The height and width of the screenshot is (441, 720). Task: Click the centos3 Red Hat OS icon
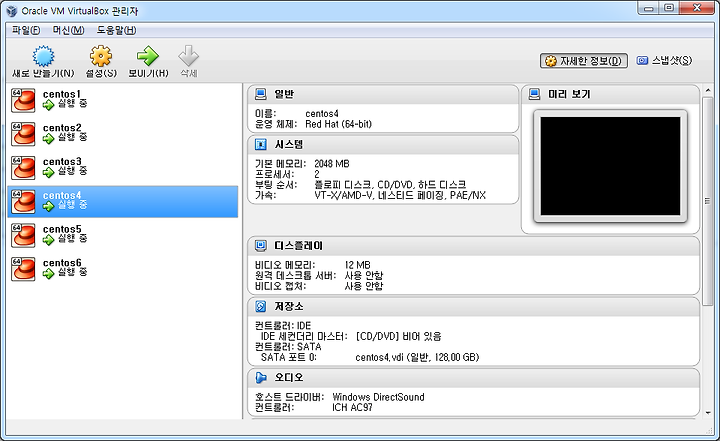click(23, 168)
